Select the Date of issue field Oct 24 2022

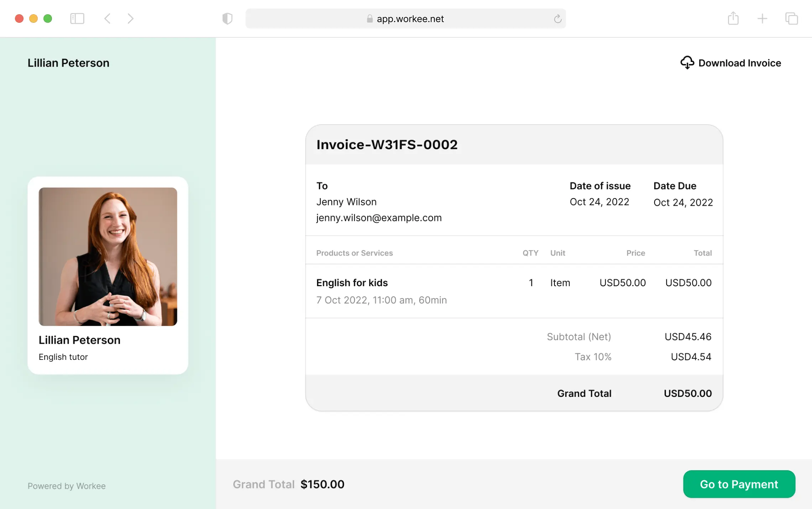click(600, 202)
